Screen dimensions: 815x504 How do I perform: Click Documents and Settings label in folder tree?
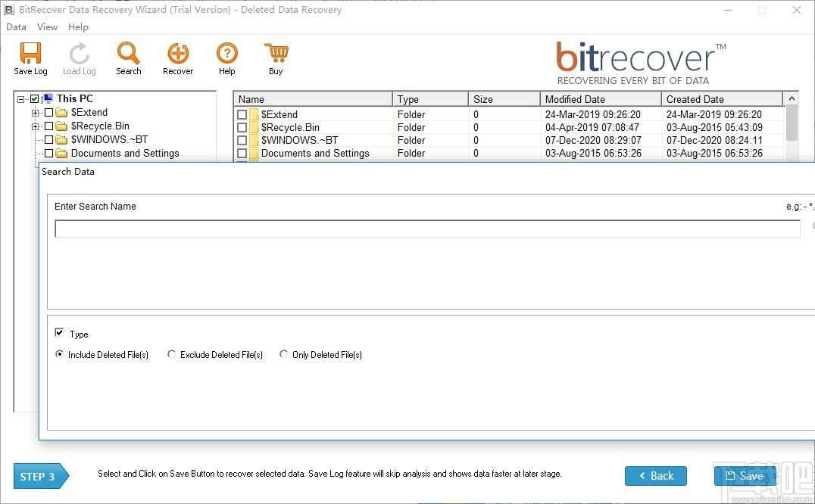click(125, 154)
